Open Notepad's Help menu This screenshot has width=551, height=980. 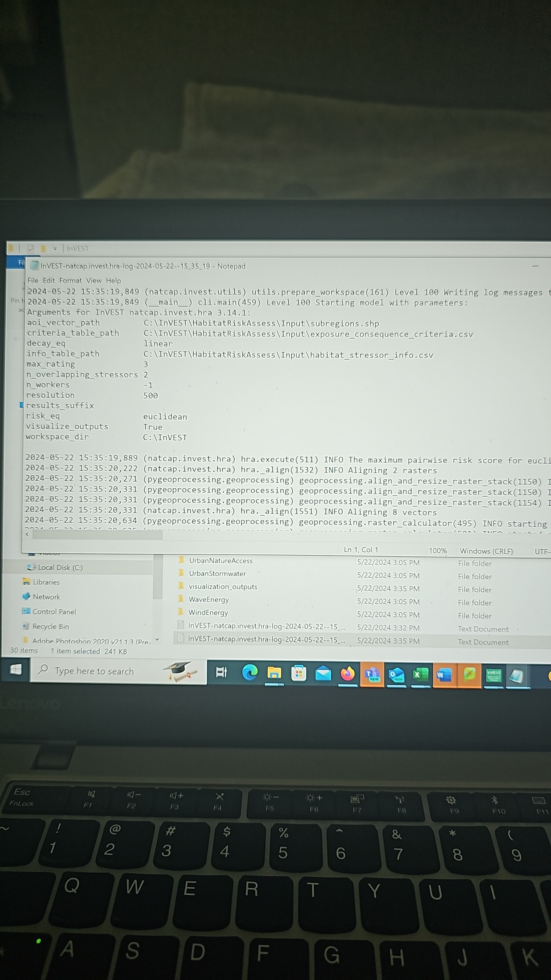pos(113,281)
